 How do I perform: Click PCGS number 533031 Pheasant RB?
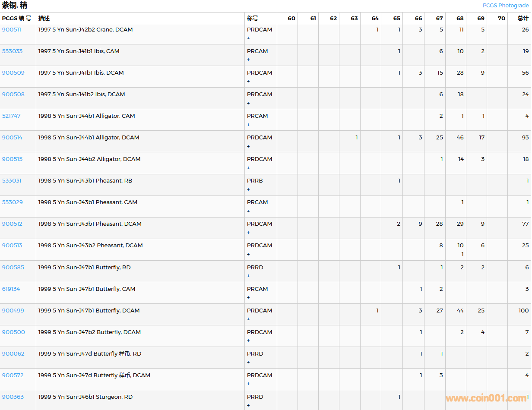click(12, 181)
